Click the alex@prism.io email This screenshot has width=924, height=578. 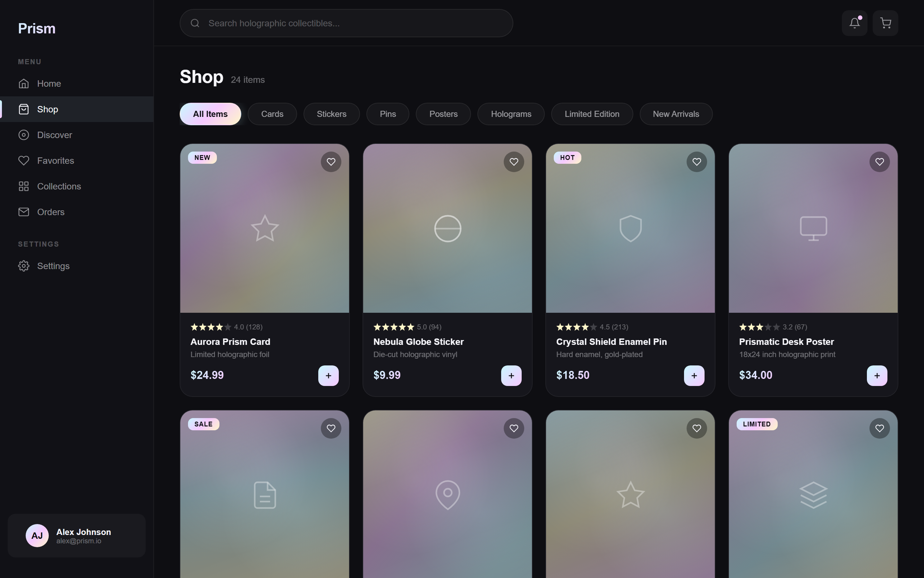(79, 541)
